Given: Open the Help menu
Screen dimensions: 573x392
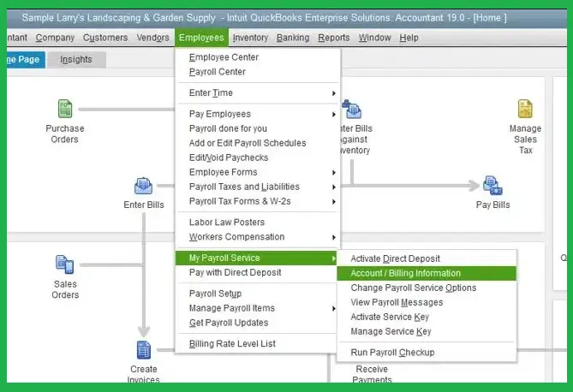Looking at the screenshot, I should point(409,38).
